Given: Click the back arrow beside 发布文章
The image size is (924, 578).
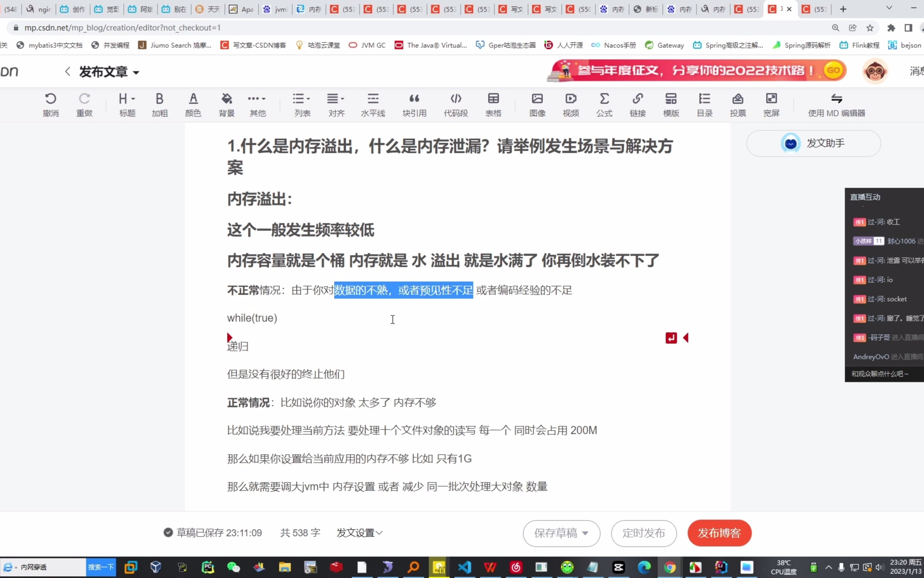Looking at the screenshot, I should [68, 71].
